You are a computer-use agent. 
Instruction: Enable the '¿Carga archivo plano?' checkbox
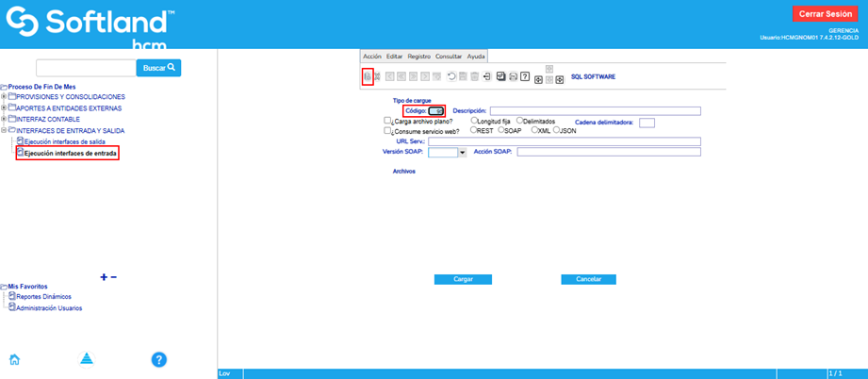[388, 122]
